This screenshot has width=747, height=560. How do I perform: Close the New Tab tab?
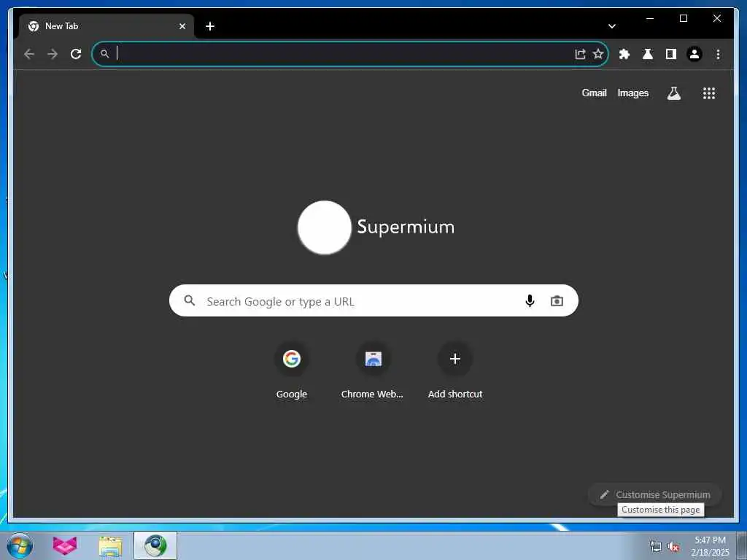182,26
